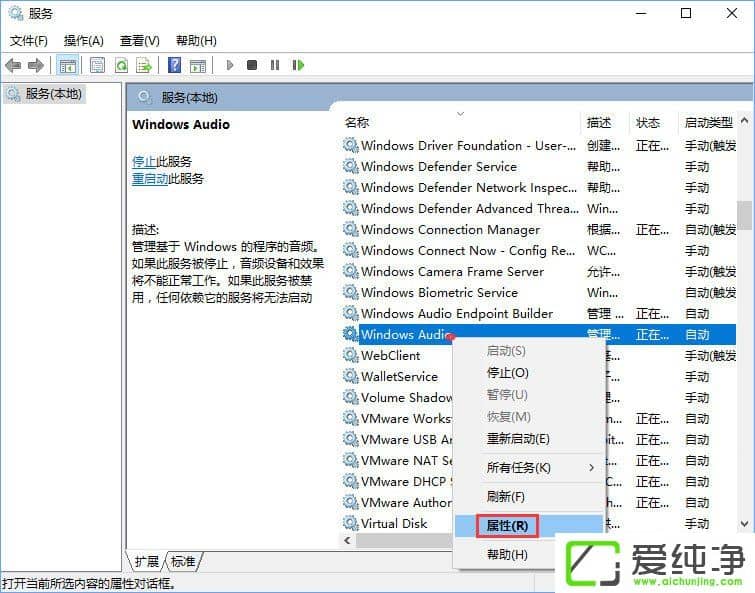Click the vertical scrollbar down arrow
This screenshot has width=755, height=593.
744,524
